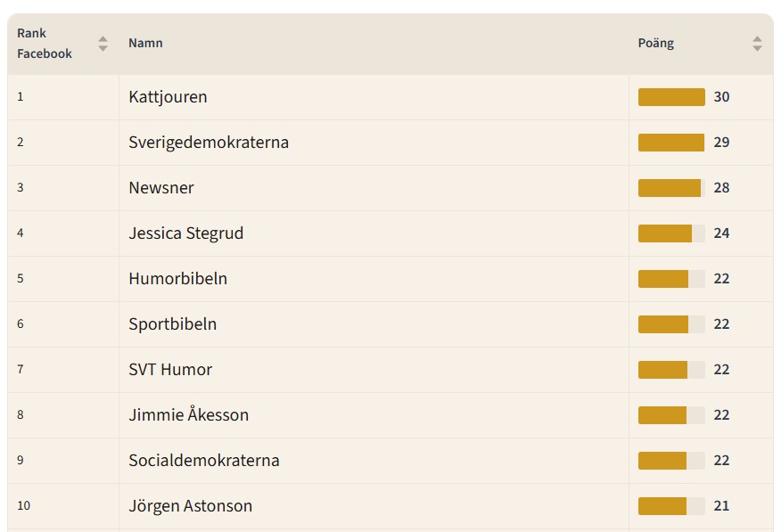
Task: Click the Poäng header label
Action: [656, 43]
